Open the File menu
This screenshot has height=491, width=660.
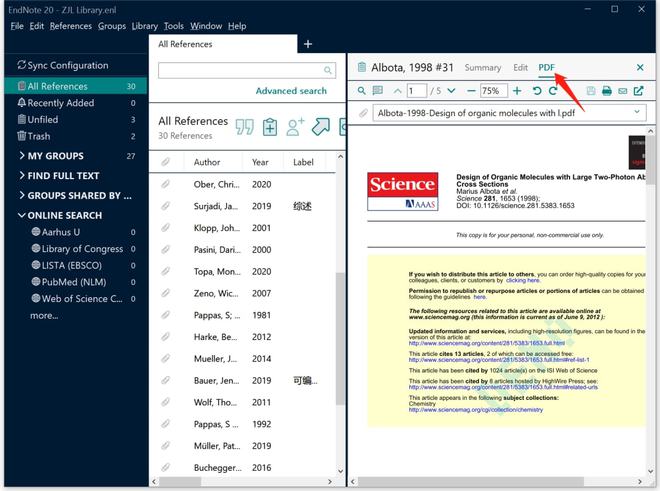click(17, 26)
